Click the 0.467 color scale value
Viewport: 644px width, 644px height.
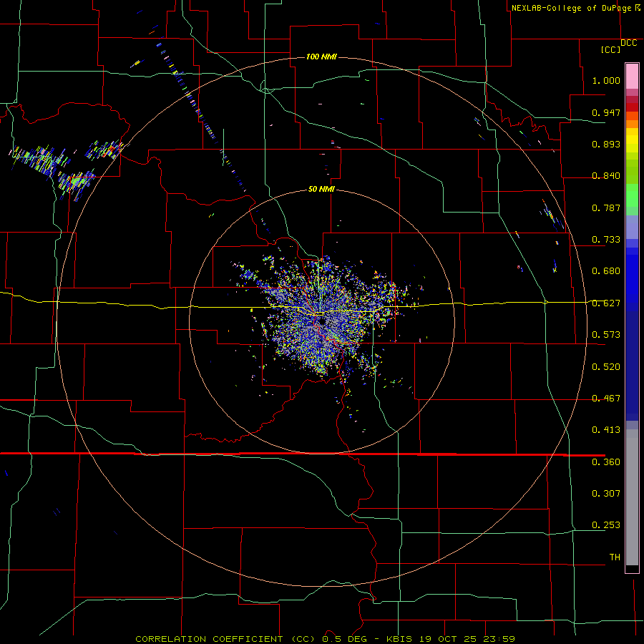pyautogui.click(x=606, y=399)
